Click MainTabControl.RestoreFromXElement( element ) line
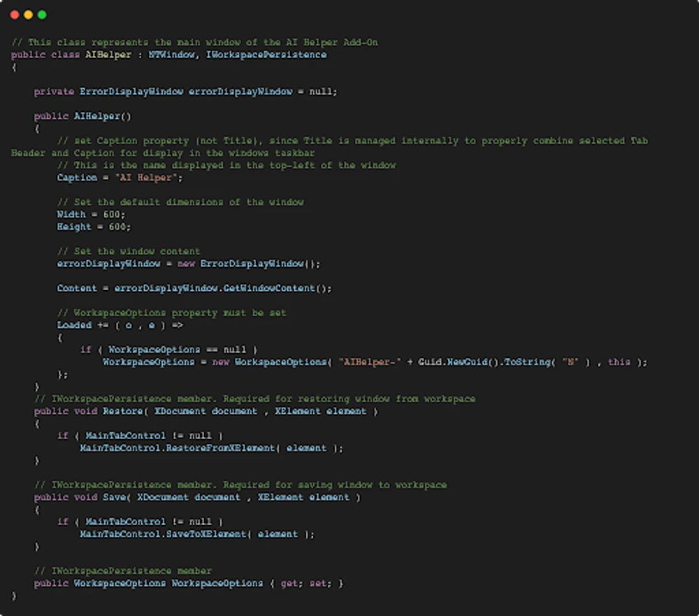The width and height of the screenshot is (699, 616). pyautogui.click(x=212, y=448)
